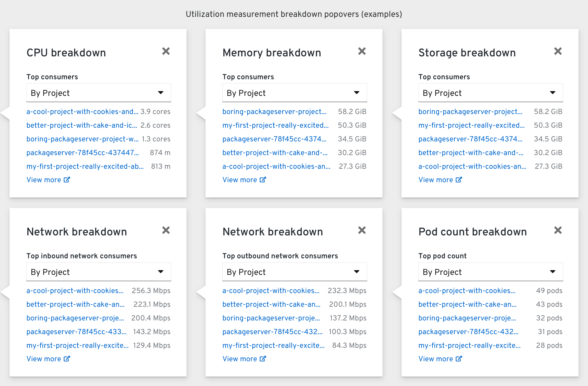Viewport: 588px width, 386px height.
Task: Open boring-packageserver link with 137.2 Mbps
Action: pyautogui.click(x=271, y=318)
